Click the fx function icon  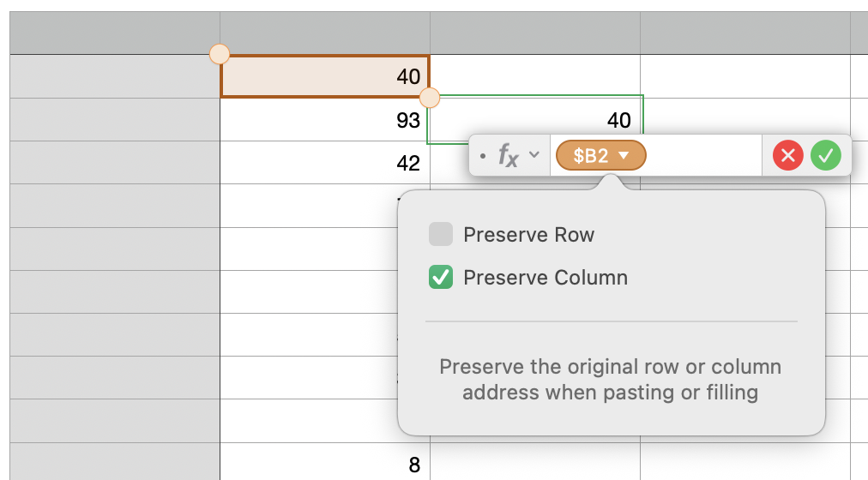point(509,156)
